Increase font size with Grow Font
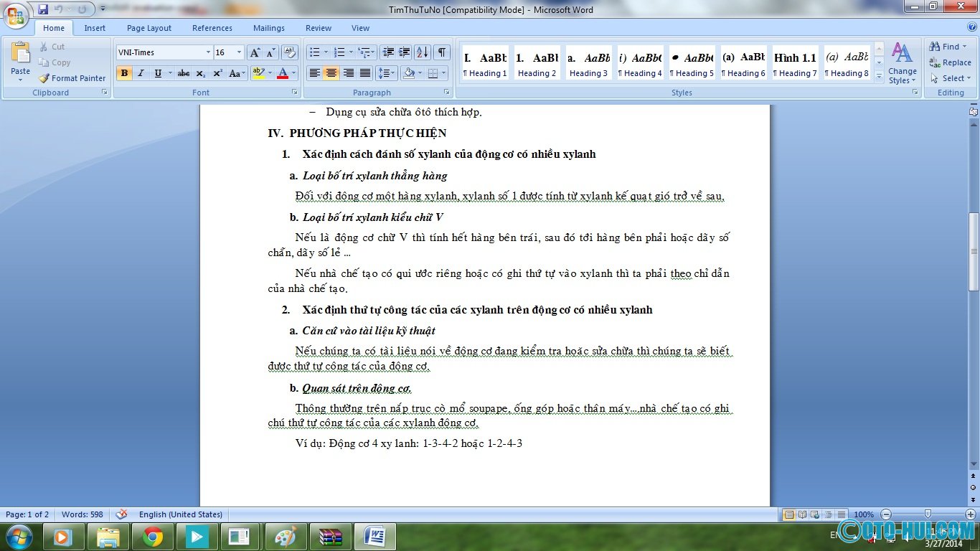This screenshot has width=980, height=551. (255, 52)
